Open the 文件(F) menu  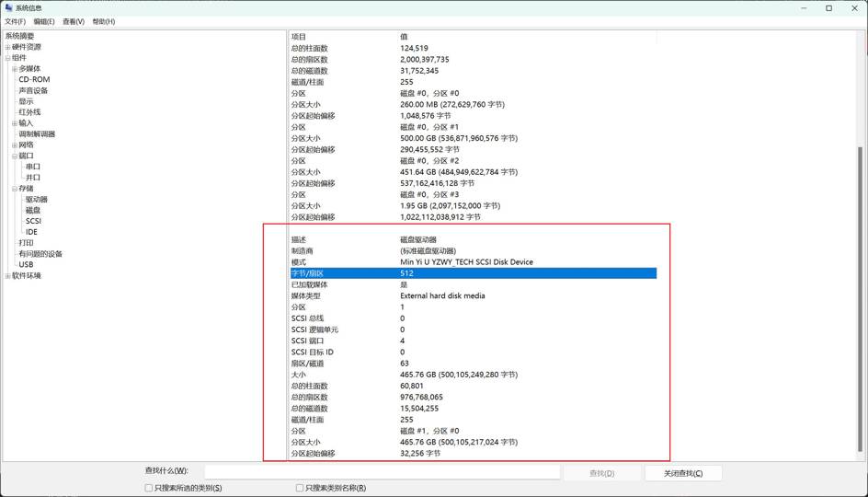[15, 21]
